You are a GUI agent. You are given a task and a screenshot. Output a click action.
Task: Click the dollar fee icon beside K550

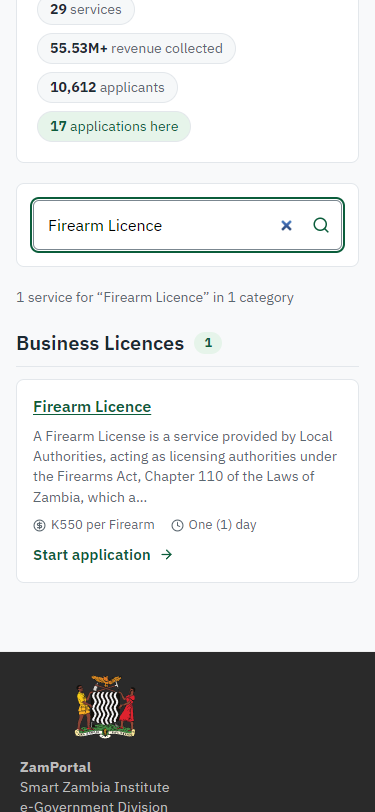39,525
